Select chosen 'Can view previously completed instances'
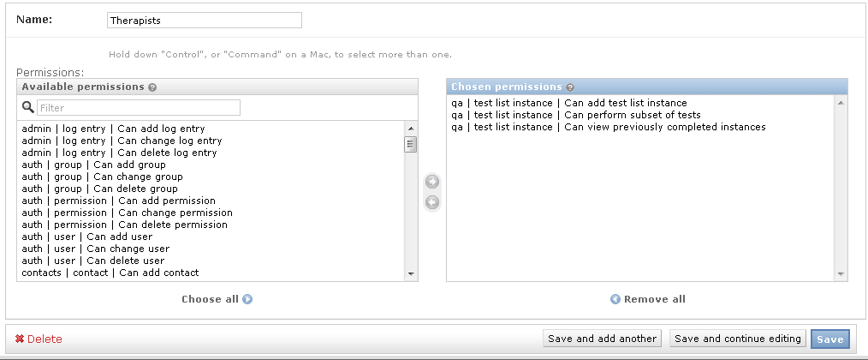868x360 pixels. coord(641,127)
